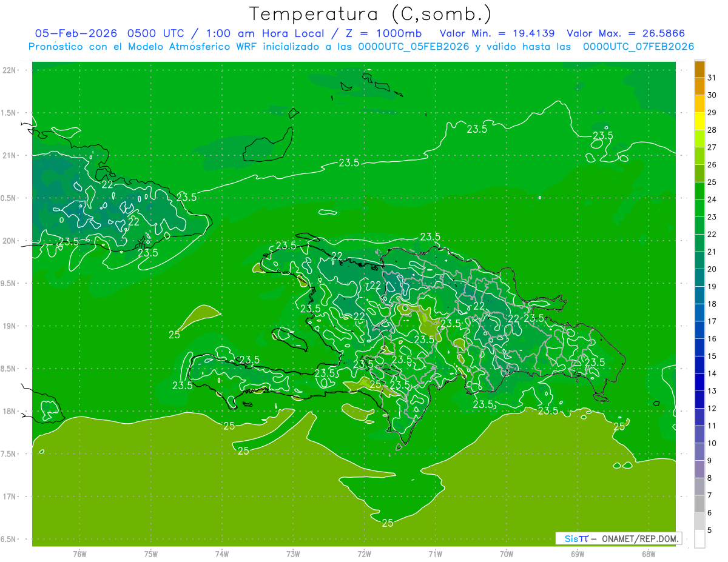Screen dimensions: 728x562
Task: Pick the gray legend swatch between 6 and 7
Action: pyautogui.click(x=699, y=504)
